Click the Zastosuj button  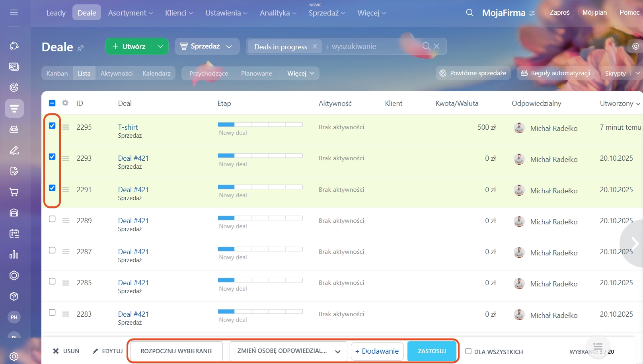(x=432, y=351)
